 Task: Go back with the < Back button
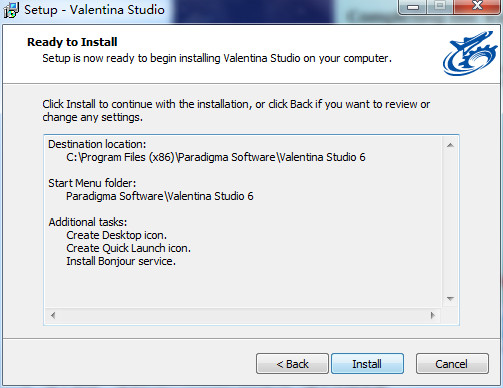pos(292,364)
